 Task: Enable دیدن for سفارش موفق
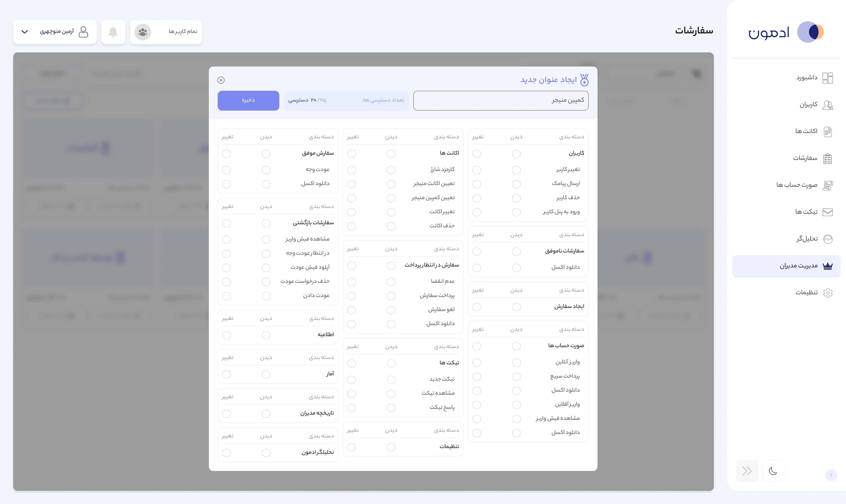click(266, 154)
